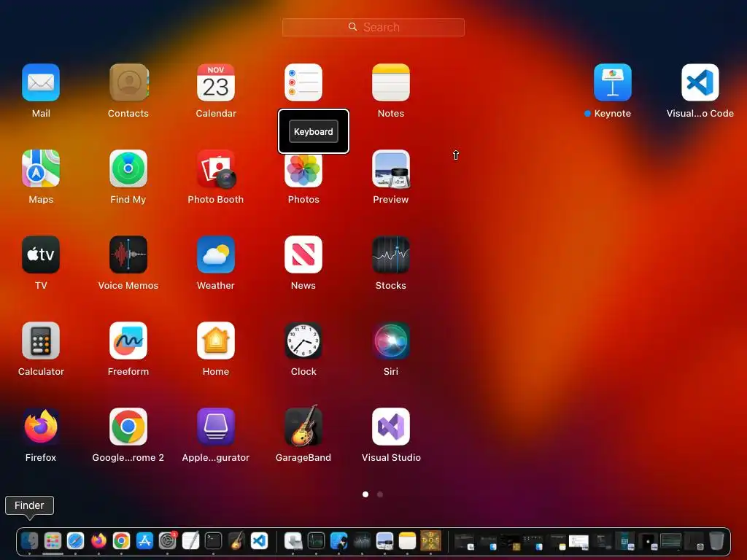
Task: Open the Reminders app icon
Action: point(303,82)
